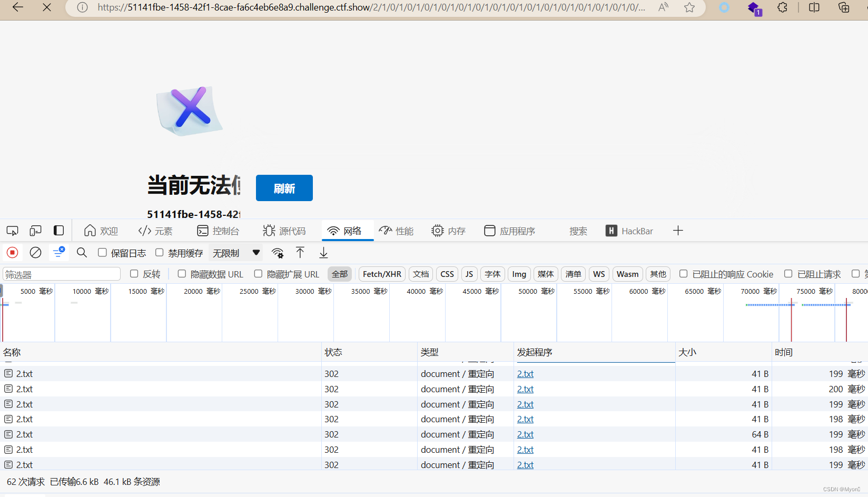Click the 刷新 button
Viewport: 868px width, 497px height.
coord(284,188)
